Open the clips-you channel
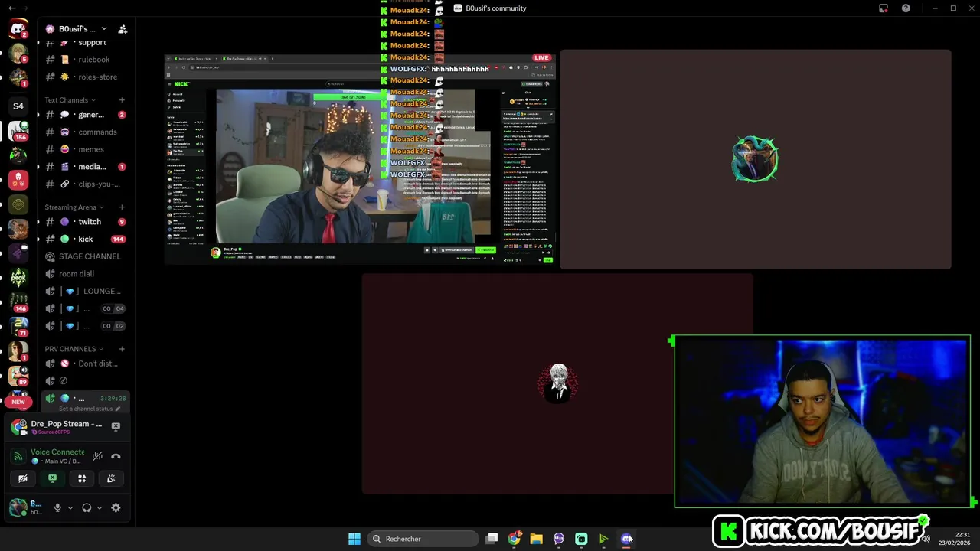Screen dimensions: 980x551 point(85,184)
